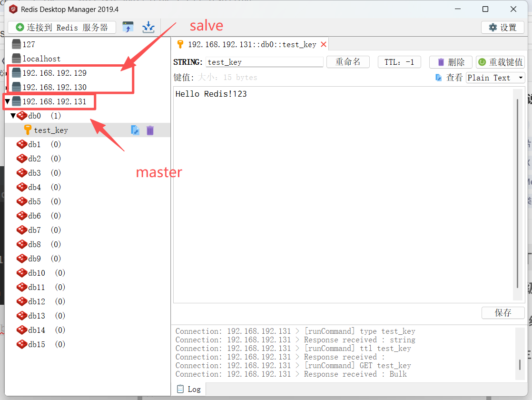The width and height of the screenshot is (532, 400).
Task: Collapse the db0 database node
Action: [x=13, y=116]
